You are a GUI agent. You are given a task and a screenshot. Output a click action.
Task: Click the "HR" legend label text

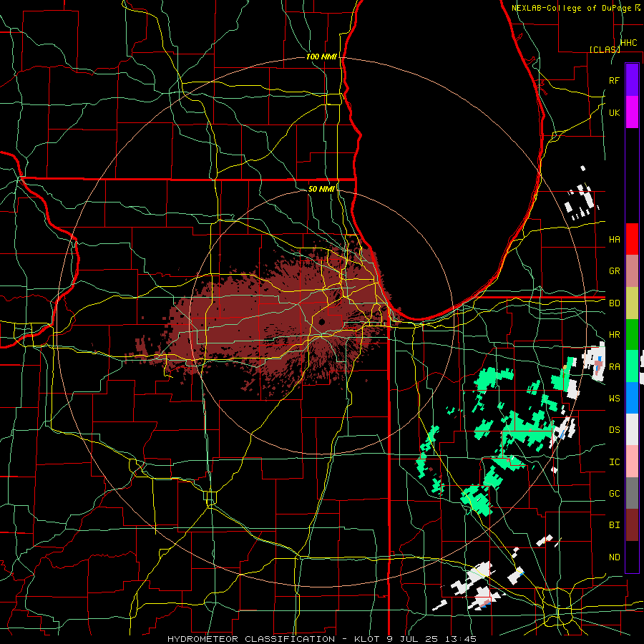point(614,335)
